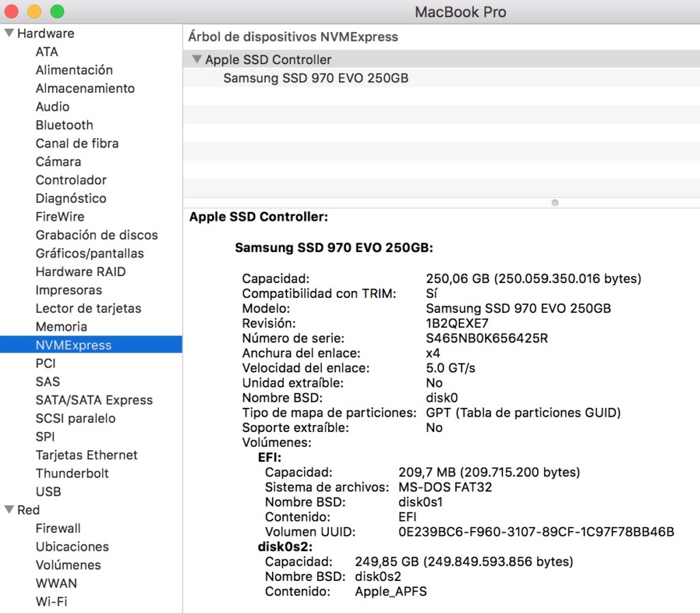
Task: Collapse the Red category triangle
Action: [9, 510]
